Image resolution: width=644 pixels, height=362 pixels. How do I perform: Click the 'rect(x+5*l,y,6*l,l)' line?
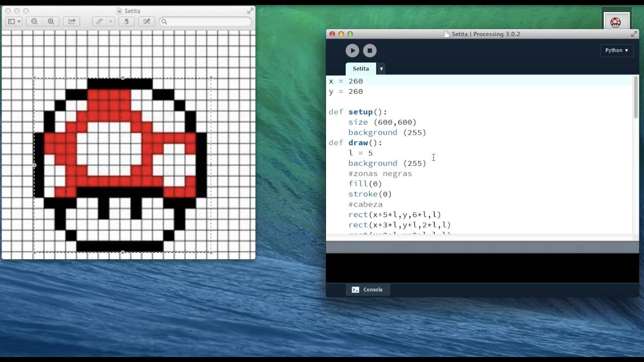click(395, 215)
